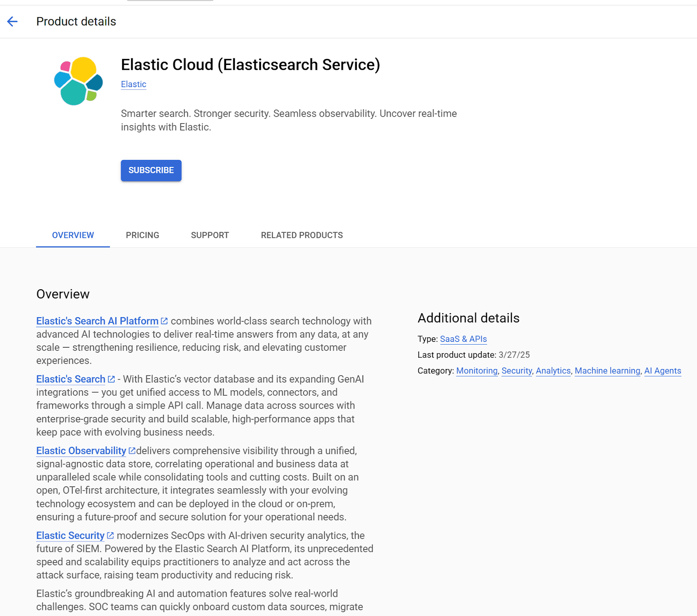Click the SaaS & APIs type link
697x616 pixels.
tap(463, 338)
